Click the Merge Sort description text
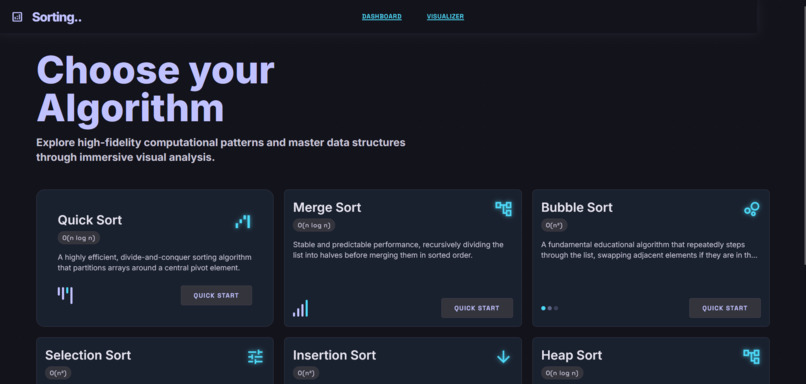Viewport: 806px width, 384px height. coord(398,250)
